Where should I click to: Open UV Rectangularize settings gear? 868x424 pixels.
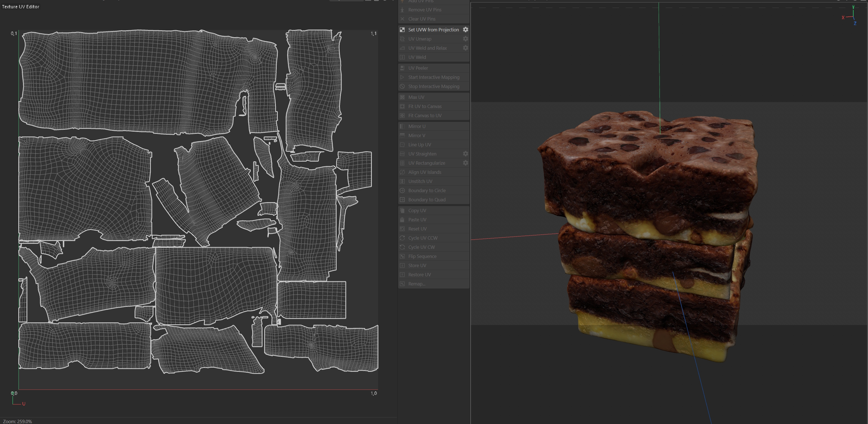point(465,163)
